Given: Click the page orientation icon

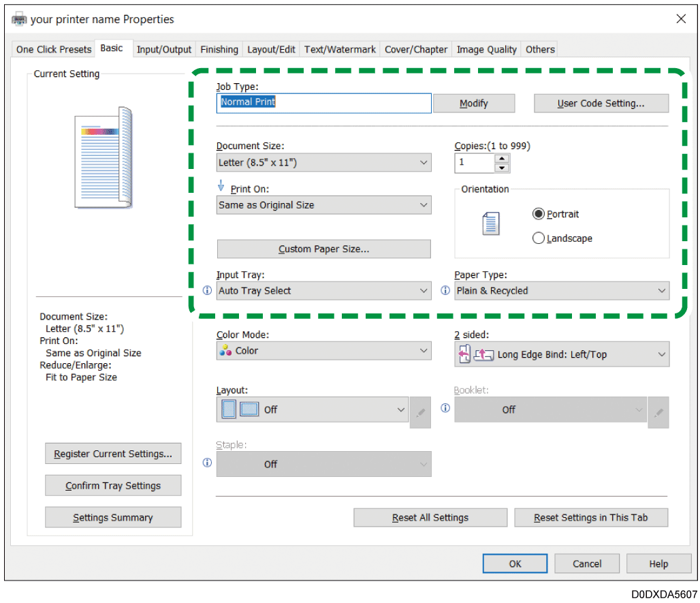Looking at the screenshot, I should click(490, 224).
